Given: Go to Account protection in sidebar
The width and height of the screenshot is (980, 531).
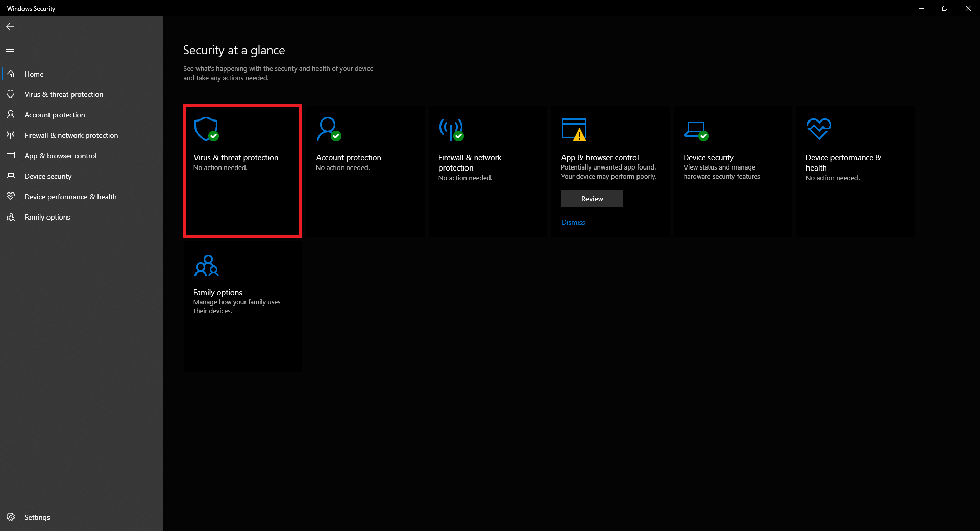Looking at the screenshot, I should 55,115.
